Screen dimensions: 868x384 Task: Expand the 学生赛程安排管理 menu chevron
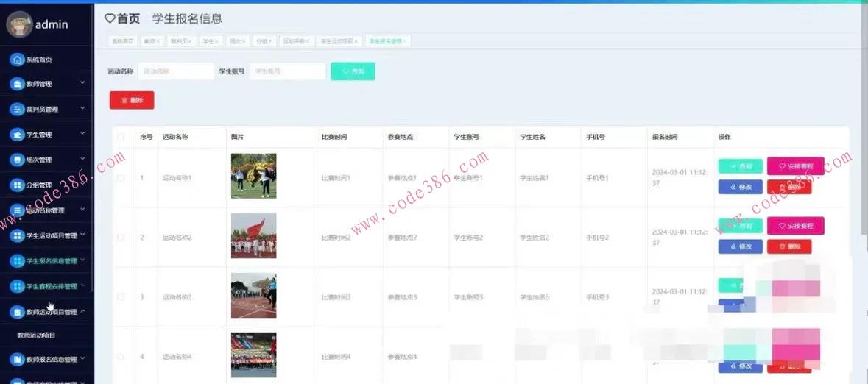tap(83, 285)
